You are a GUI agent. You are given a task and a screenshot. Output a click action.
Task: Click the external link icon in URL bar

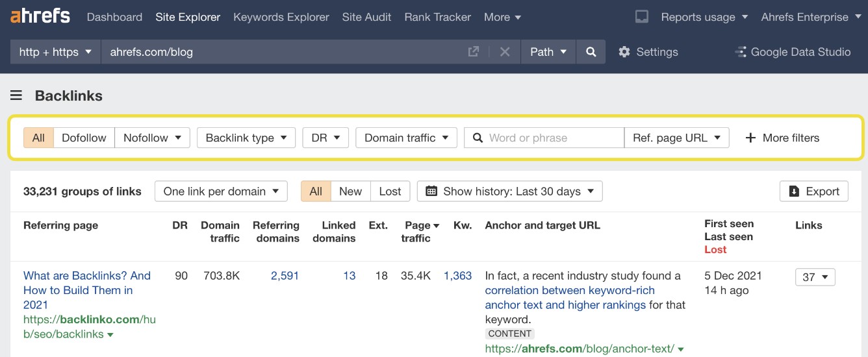coord(474,52)
